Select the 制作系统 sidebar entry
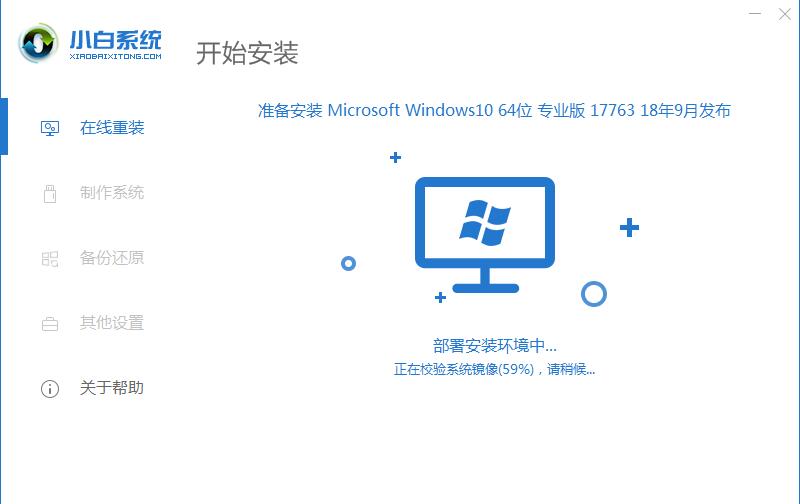 point(112,193)
